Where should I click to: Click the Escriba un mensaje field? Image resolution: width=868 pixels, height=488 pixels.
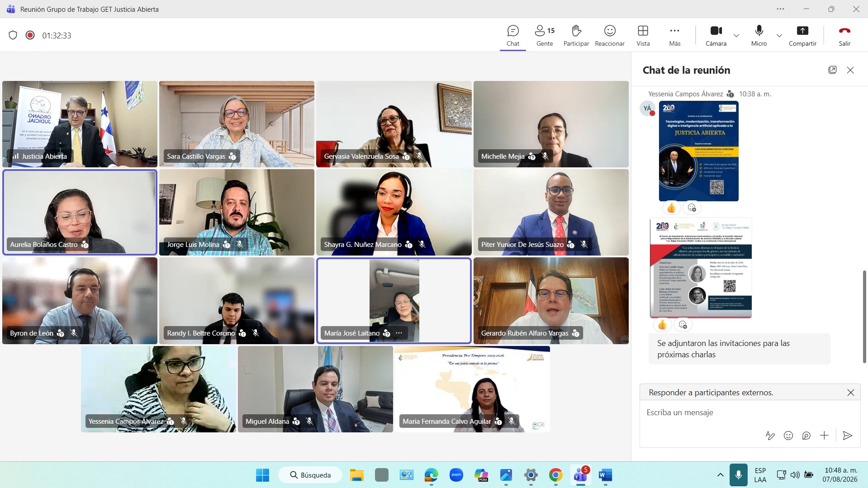[x=749, y=412]
